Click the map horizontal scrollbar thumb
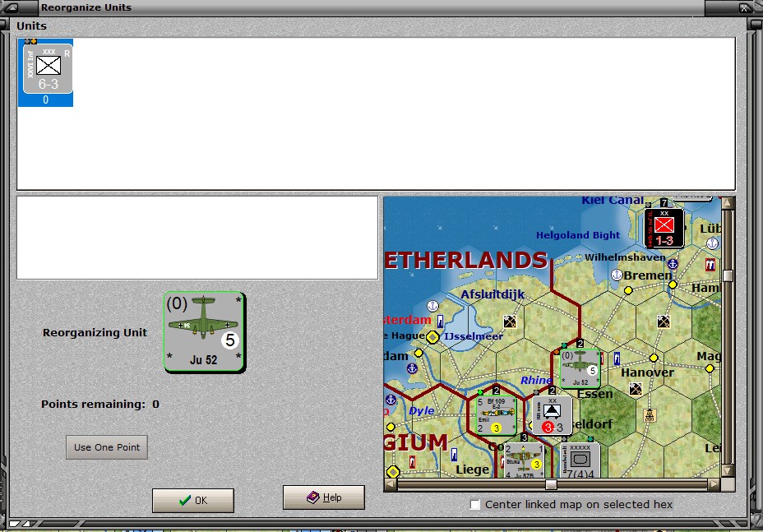Image resolution: width=763 pixels, height=532 pixels. pyautogui.click(x=551, y=484)
